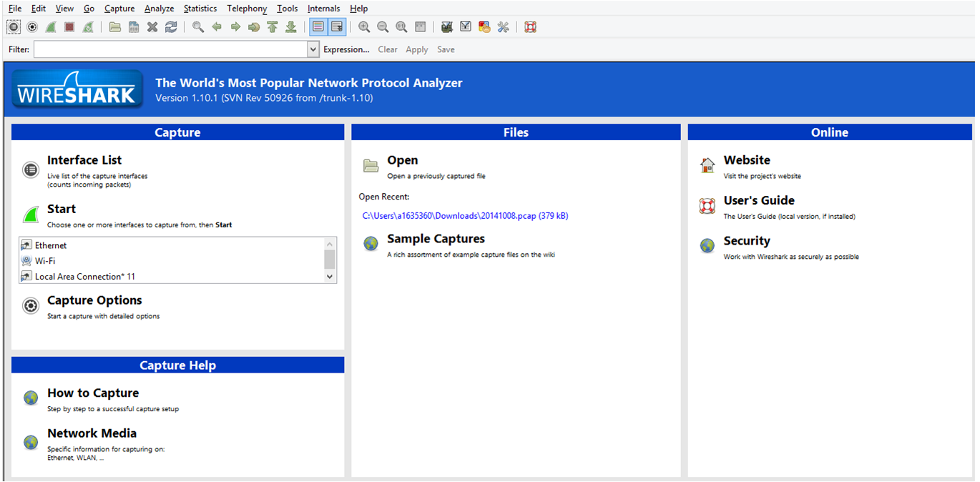Viewport: 980px width, 482px height.
Task: Open Sample Captures wiki link
Action: (x=436, y=239)
